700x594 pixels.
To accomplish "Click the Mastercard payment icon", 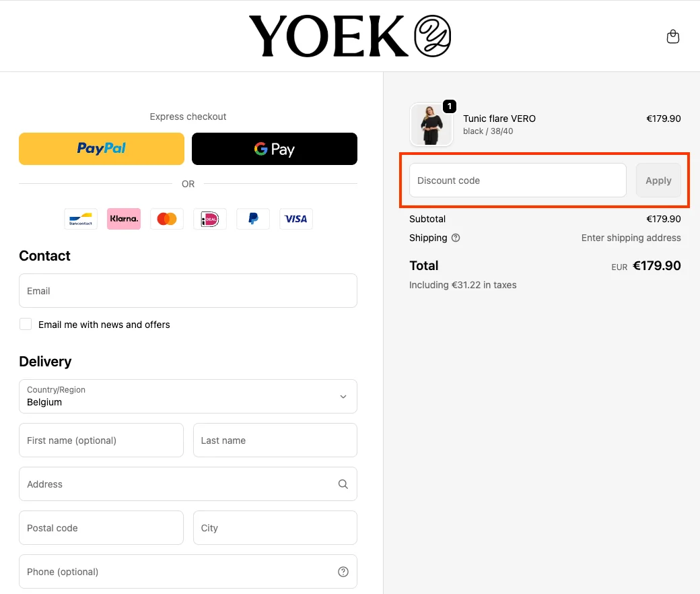I will coord(166,219).
